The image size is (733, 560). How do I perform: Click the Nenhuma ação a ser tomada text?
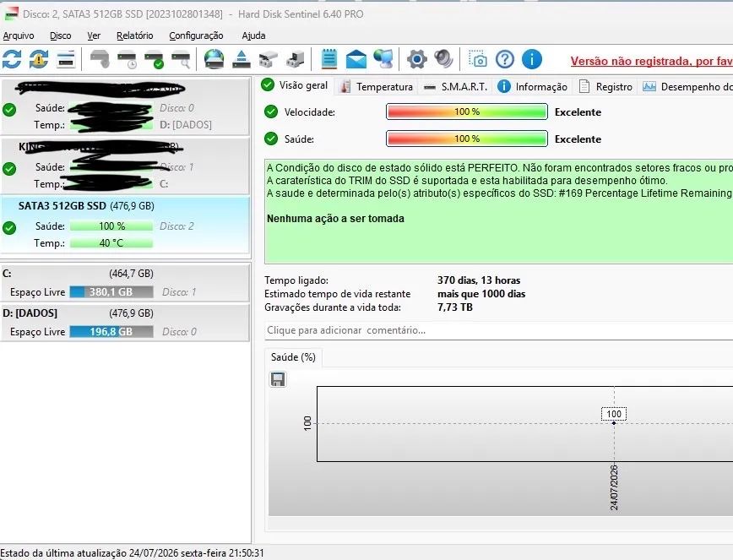coord(335,219)
